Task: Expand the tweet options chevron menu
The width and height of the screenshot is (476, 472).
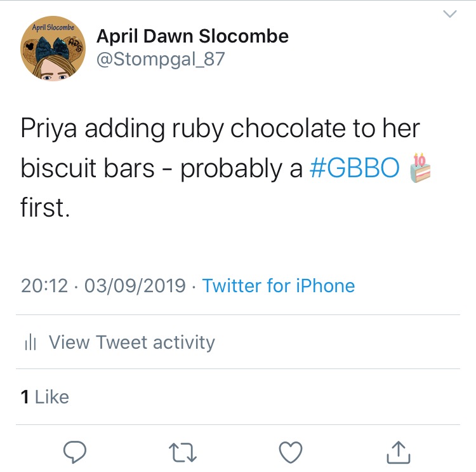Action: click(450, 14)
